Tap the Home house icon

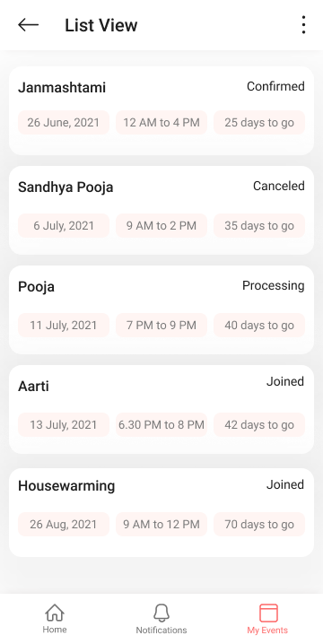(x=55, y=614)
